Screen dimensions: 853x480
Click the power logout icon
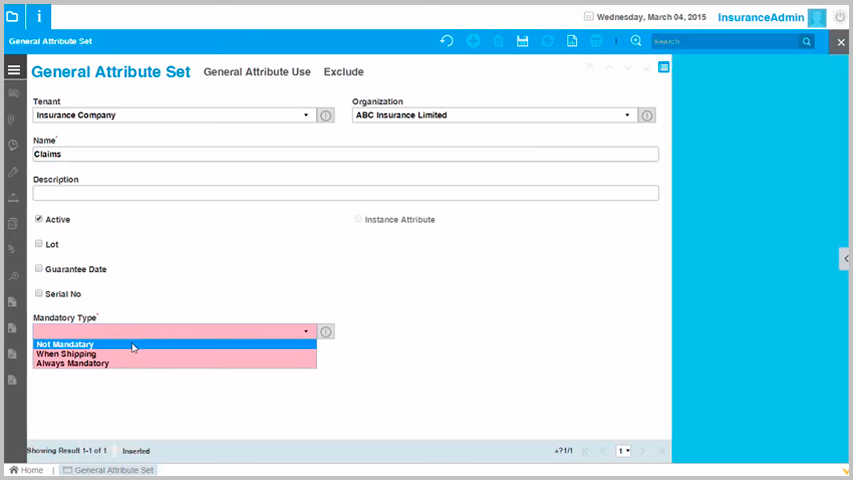tap(840, 17)
